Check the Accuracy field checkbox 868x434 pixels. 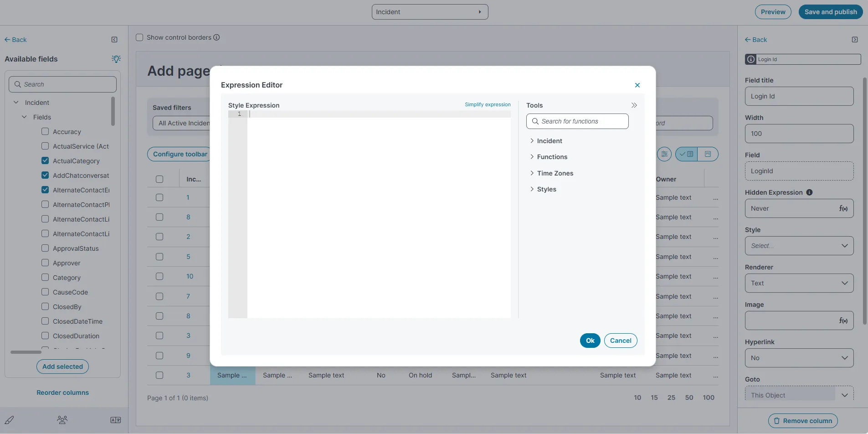coord(45,131)
